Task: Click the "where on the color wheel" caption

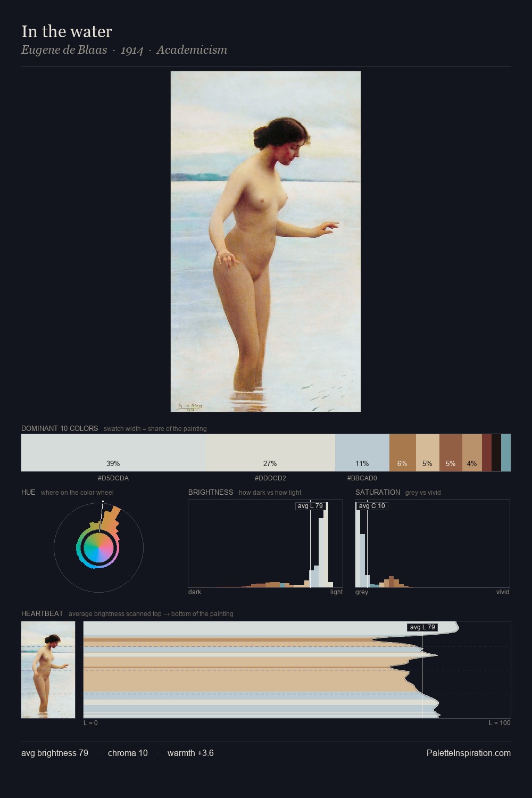Action: 77,493
